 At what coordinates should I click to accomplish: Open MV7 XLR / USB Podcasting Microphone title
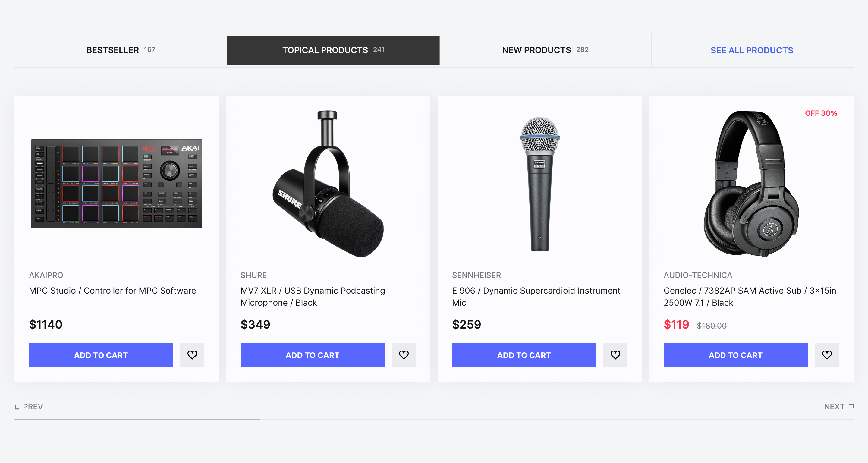pyautogui.click(x=312, y=297)
